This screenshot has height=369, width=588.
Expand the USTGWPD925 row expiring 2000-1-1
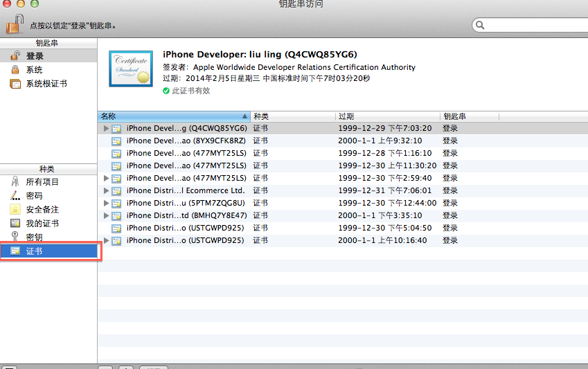point(106,240)
